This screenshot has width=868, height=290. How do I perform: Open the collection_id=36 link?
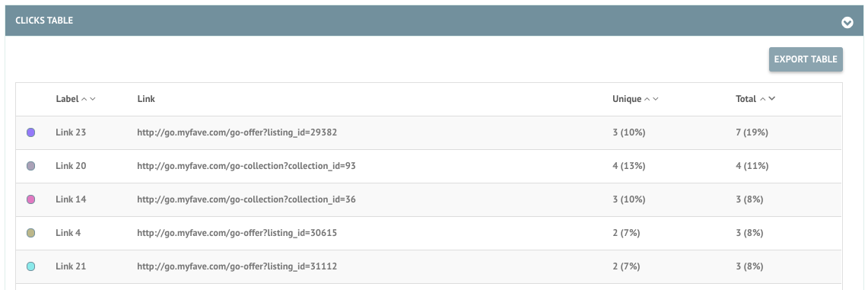pyautogui.click(x=246, y=199)
